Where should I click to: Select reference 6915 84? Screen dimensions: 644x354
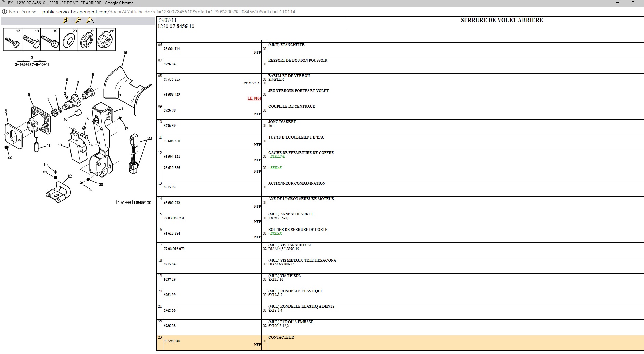tap(169, 264)
